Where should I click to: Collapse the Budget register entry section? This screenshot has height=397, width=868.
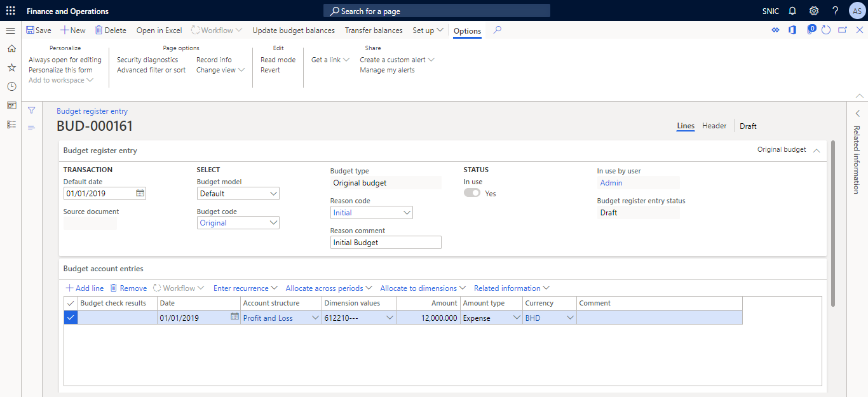817,149
